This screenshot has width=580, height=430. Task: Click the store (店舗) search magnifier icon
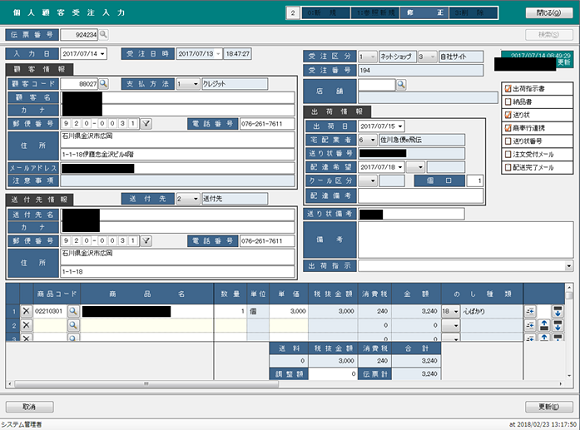[x=401, y=85]
